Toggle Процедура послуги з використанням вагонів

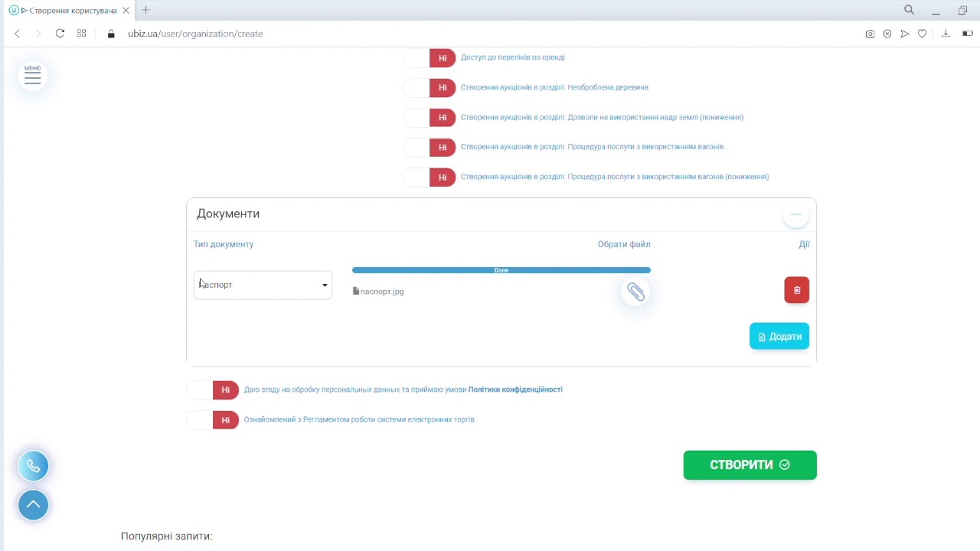[x=430, y=148]
